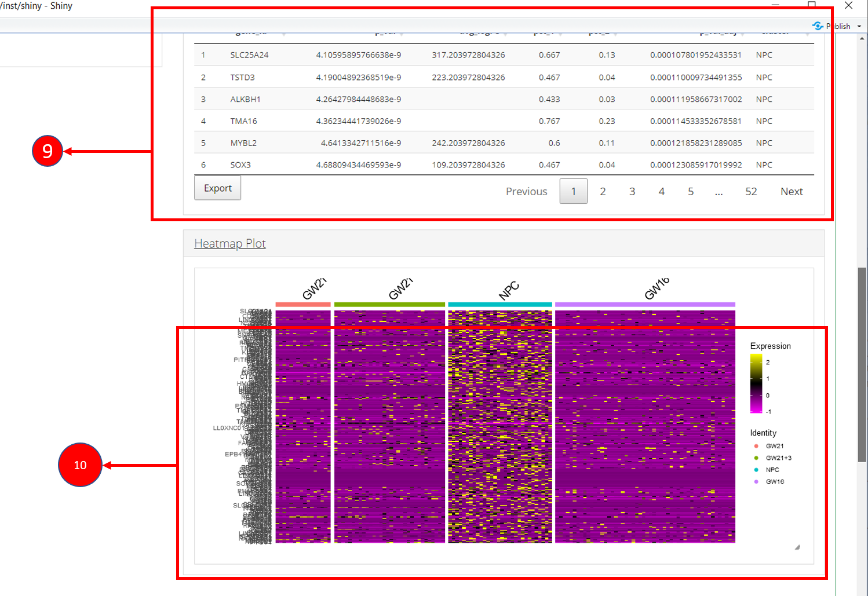Jump to page 52 of results

[751, 192]
